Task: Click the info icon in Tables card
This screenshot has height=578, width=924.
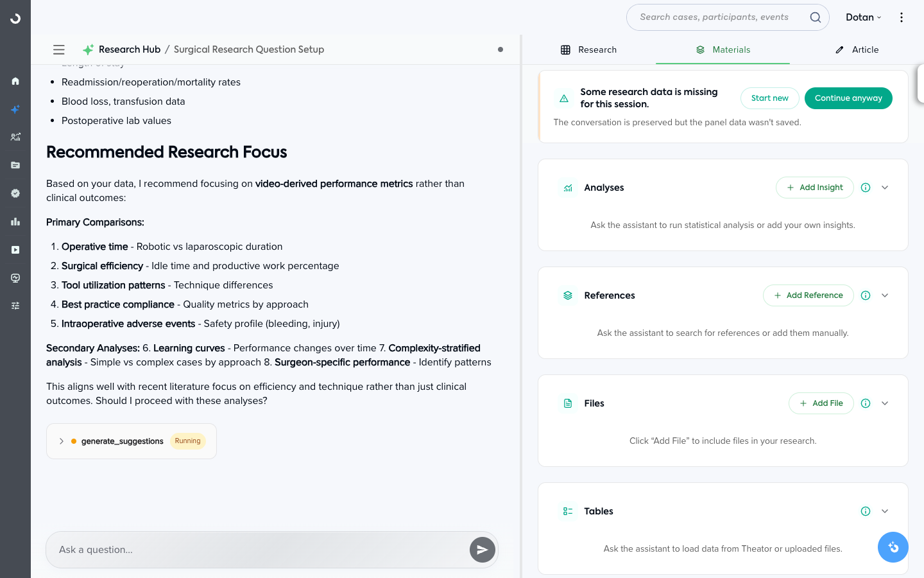Action: pyautogui.click(x=866, y=511)
